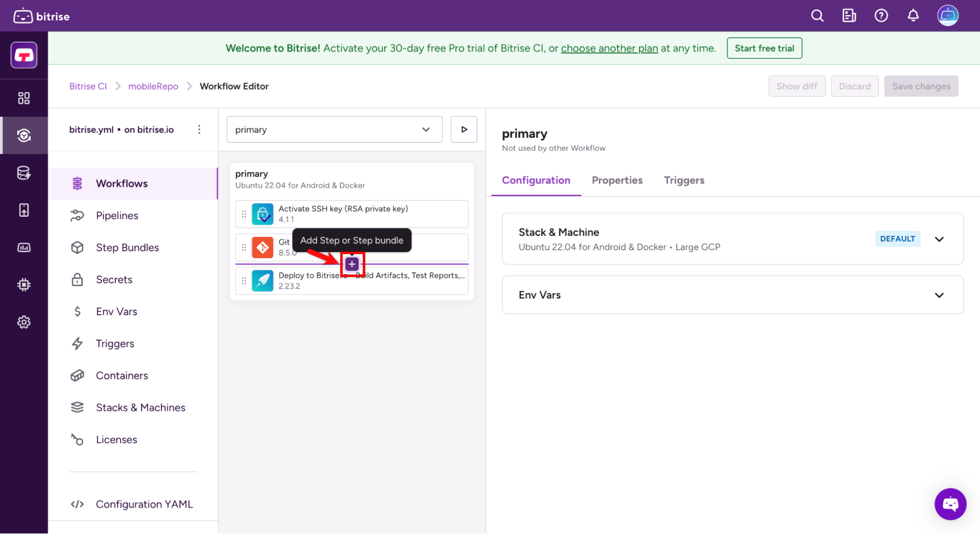Click the DEFAULT badge on Stack & Machine

coord(897,239)
